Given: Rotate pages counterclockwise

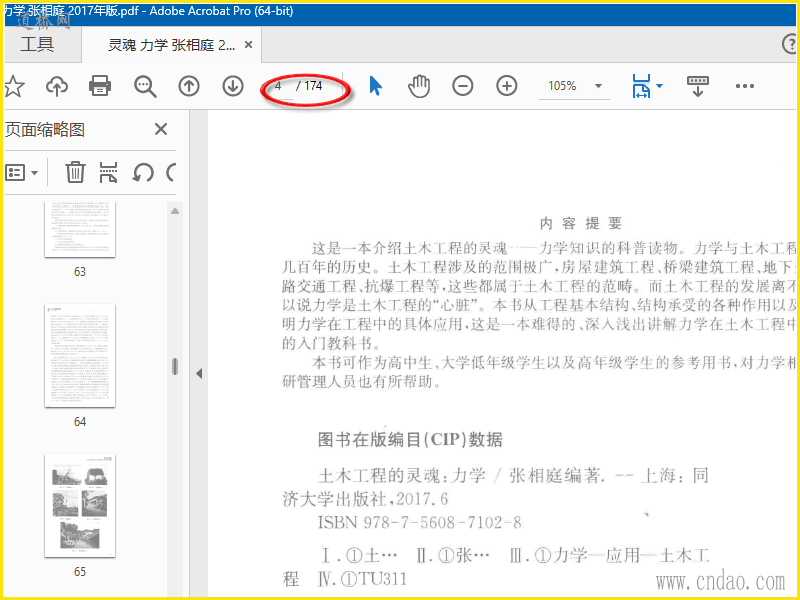Looking at the screenshot, I should [x=143, y=172].
